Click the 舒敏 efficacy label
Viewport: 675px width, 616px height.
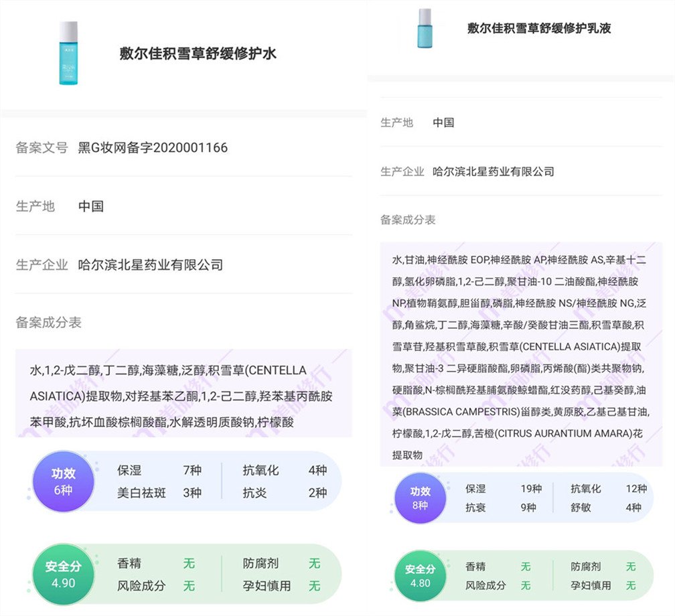tap(581, 508)
